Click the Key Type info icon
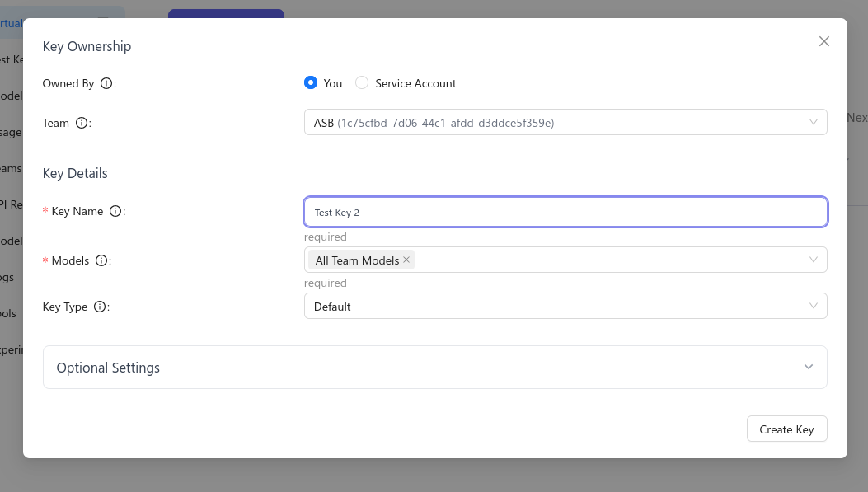 tap(100, 307)
